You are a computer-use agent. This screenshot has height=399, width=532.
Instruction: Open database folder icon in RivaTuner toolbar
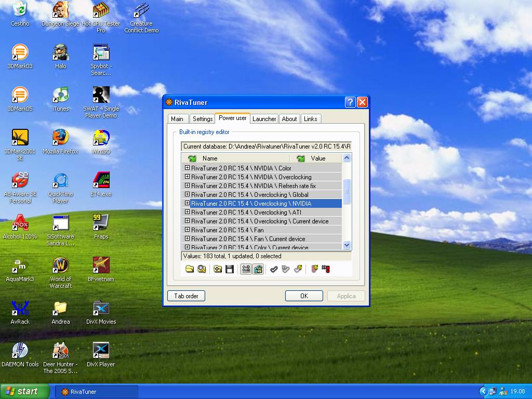click(x=190, y=269)
